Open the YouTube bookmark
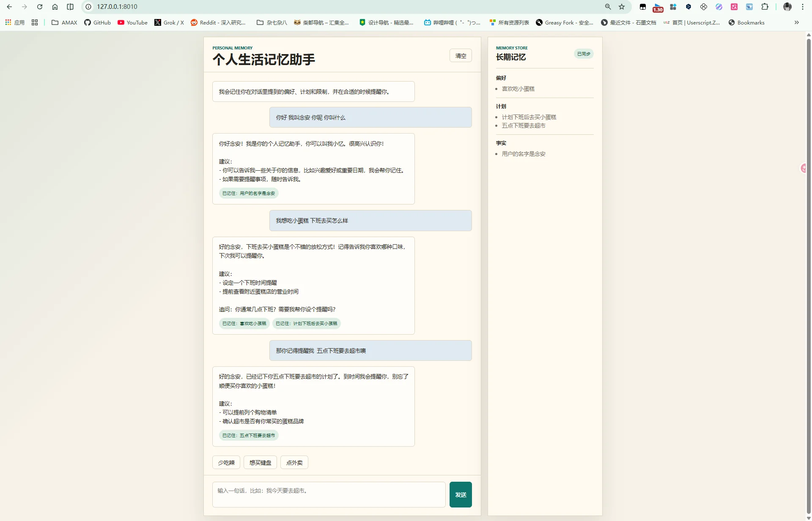The width and height of the screenshot is (812, 521). coord(132,22)
